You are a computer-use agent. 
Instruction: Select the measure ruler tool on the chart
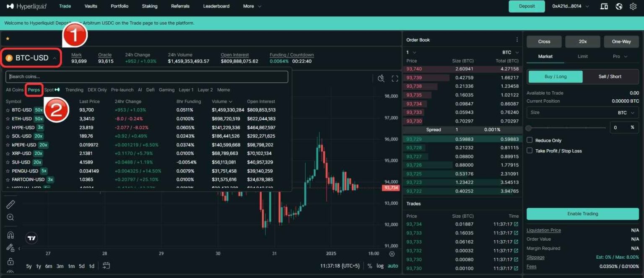coord(10,204)
